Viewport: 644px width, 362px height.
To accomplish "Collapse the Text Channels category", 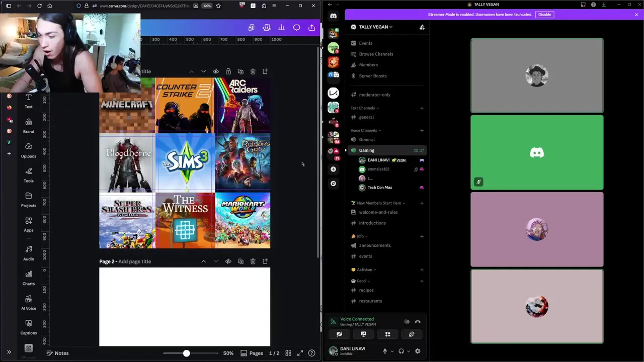I will pos(365,108).
